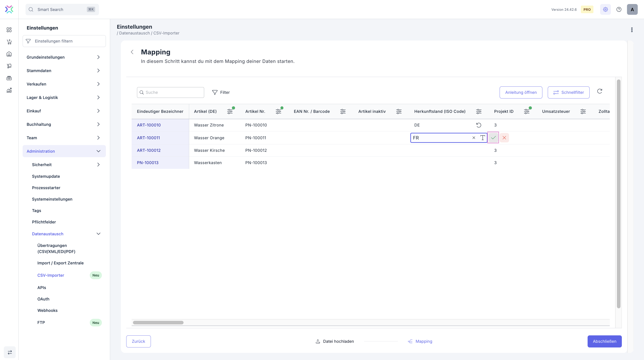
Task: Clear the FR input text
Action: [473, 138]
